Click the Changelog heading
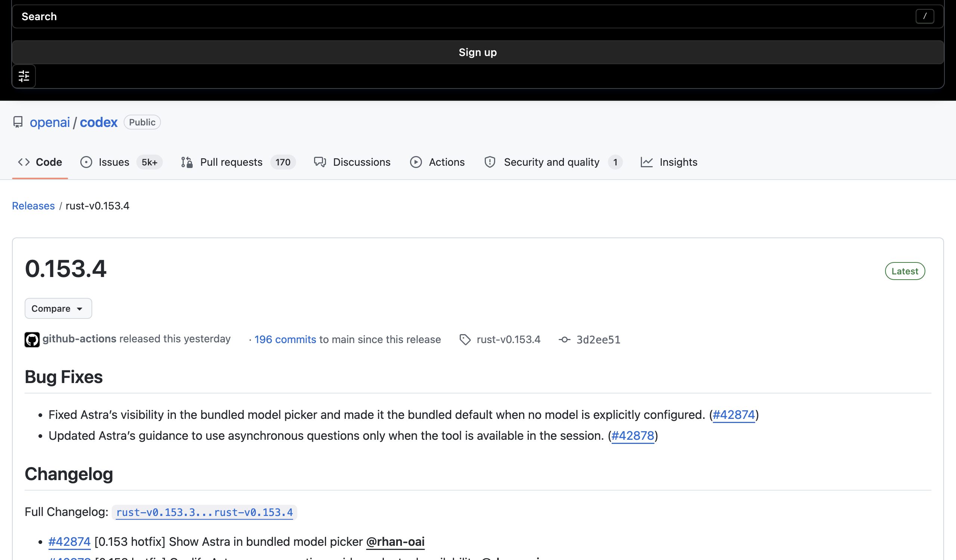 pos(69,474)
